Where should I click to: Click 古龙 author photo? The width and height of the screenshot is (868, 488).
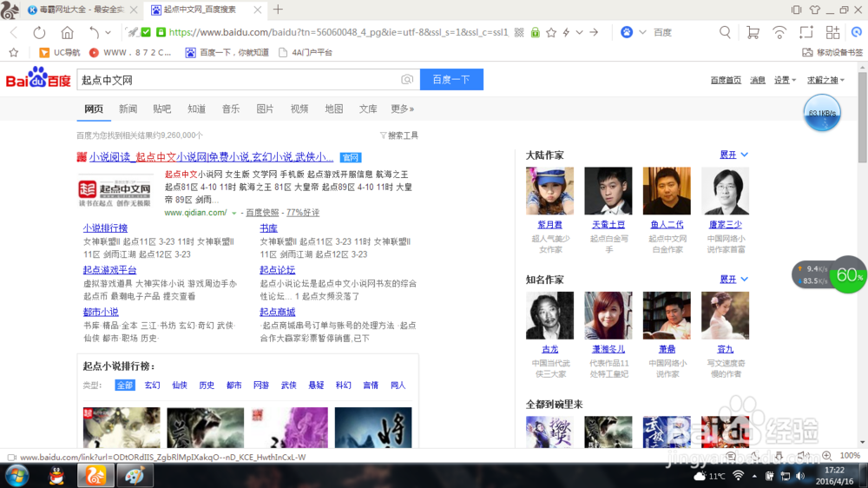pyautogui.click(x=549, y=316)
